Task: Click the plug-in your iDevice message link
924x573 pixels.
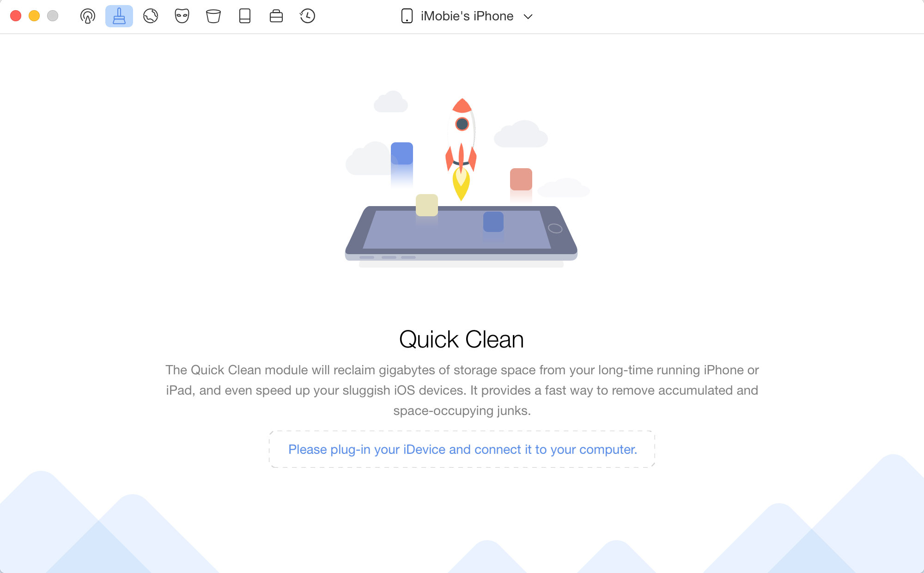Action: [x=462, y=449]
